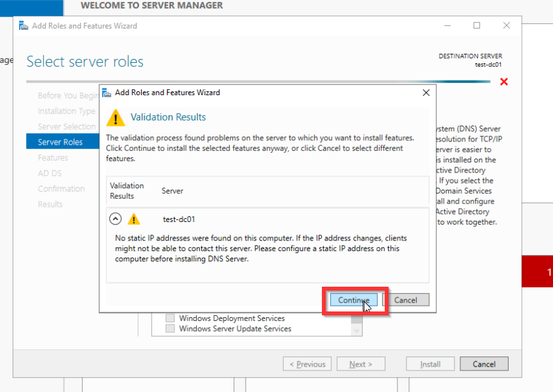Check the Windows Server Update Services role
553x392 pixels.
point(170,329)
